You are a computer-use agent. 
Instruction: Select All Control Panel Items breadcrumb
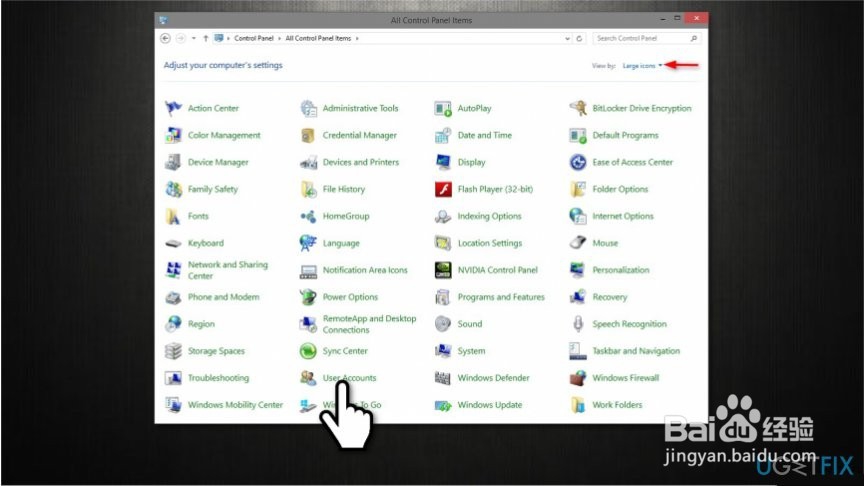click(x=318, y=39)
